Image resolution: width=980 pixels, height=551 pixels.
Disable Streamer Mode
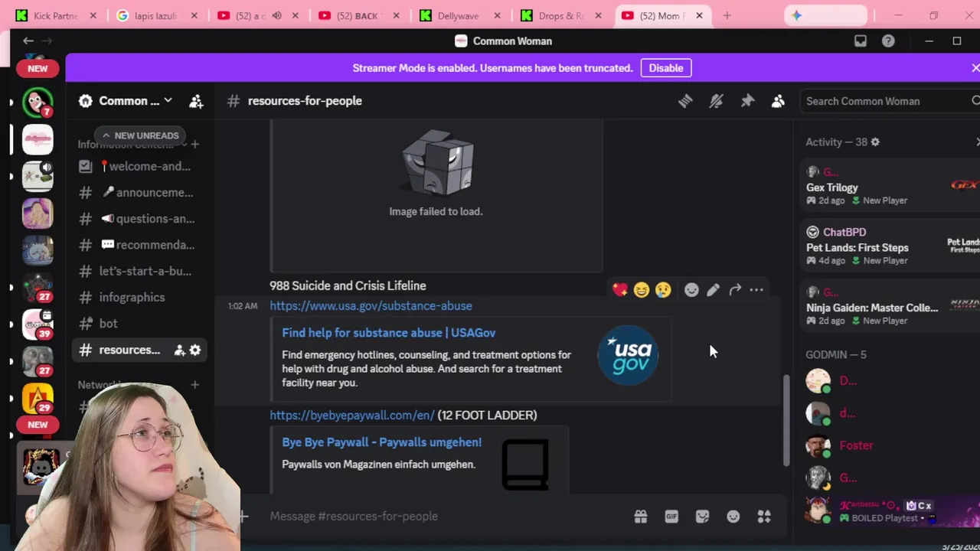[x=666, y=68]
